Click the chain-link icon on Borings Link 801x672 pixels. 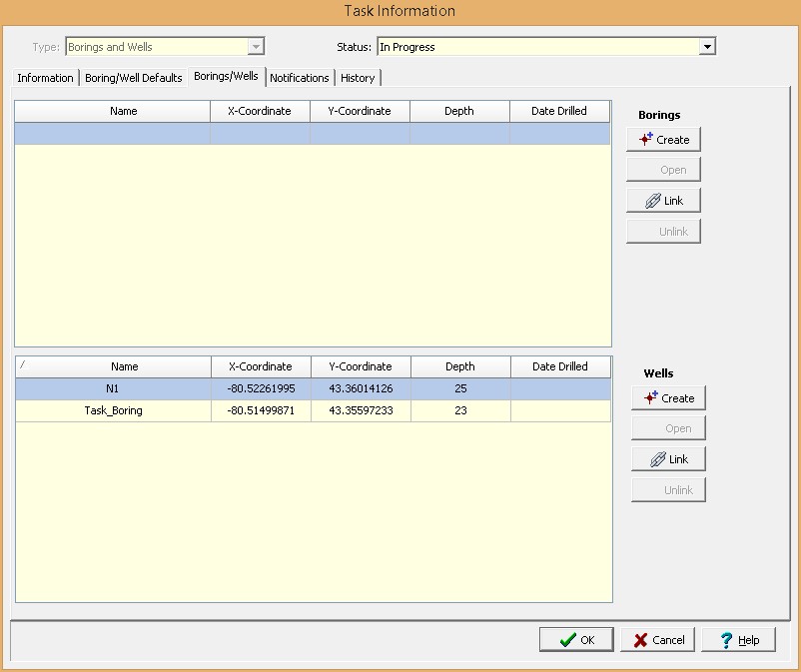(x=652, y=201)
